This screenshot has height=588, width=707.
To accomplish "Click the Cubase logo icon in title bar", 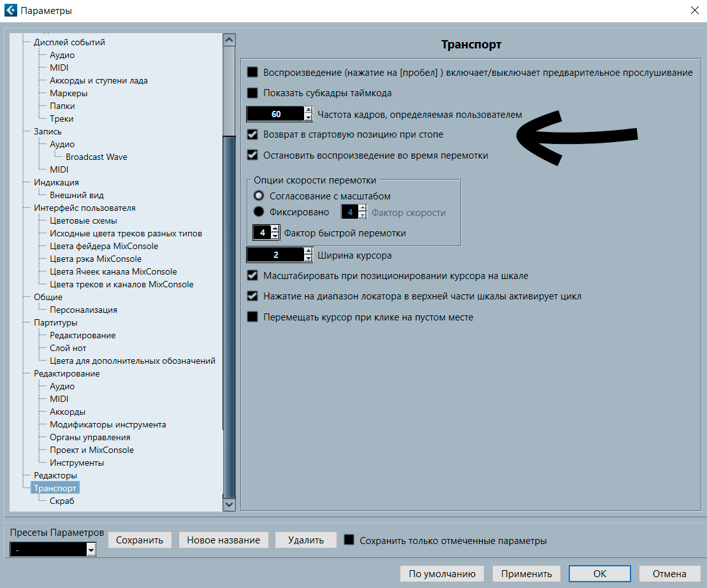I will point(11,10).
